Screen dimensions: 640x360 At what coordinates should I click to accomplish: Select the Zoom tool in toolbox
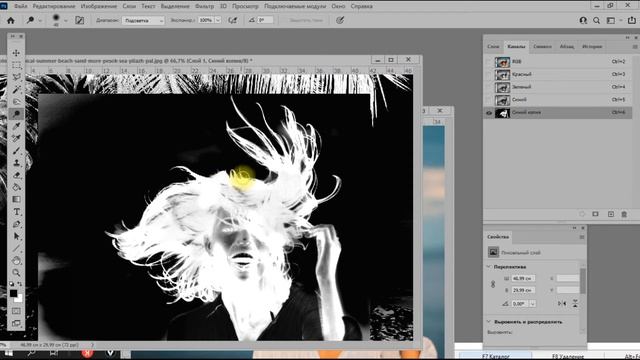point(16,272)
